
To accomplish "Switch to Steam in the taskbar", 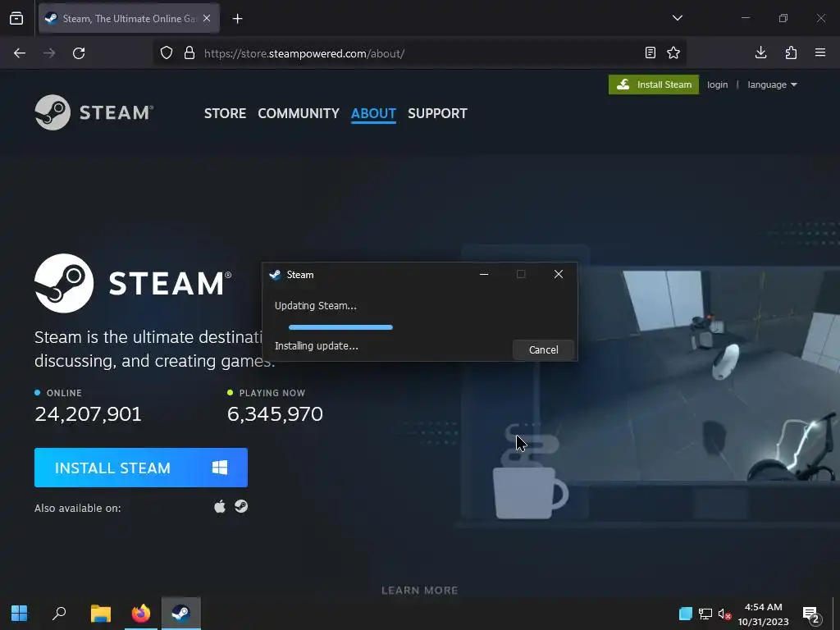I will click(x=181, y=613).
